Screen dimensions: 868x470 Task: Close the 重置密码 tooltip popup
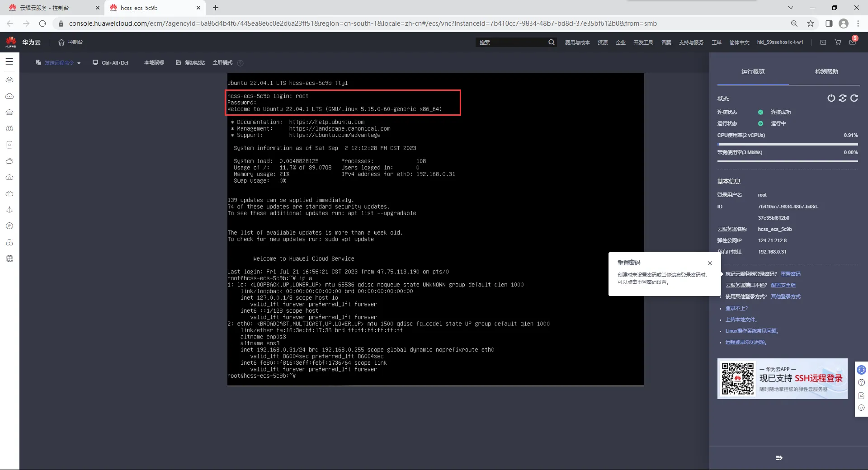(x=710, y=263)
